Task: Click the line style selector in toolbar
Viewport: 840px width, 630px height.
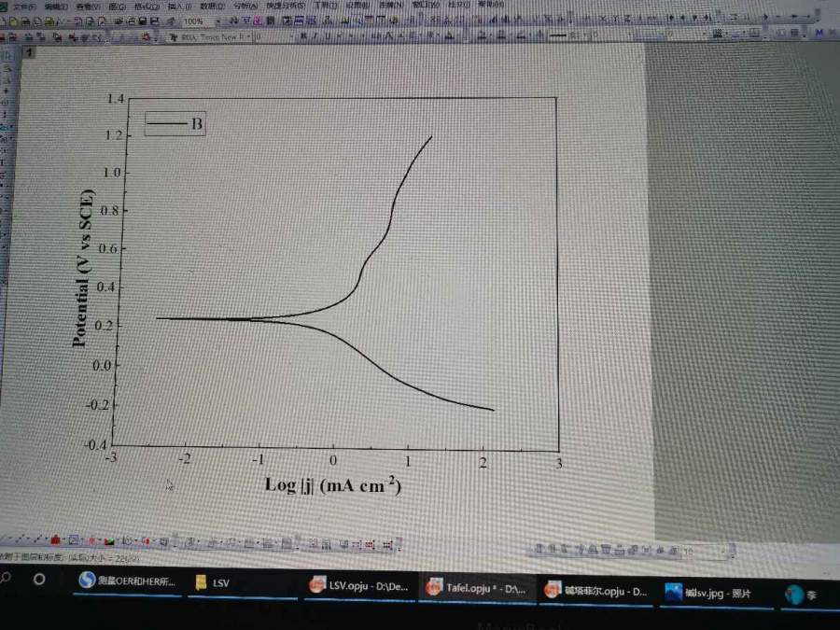Action: point(561,35)
